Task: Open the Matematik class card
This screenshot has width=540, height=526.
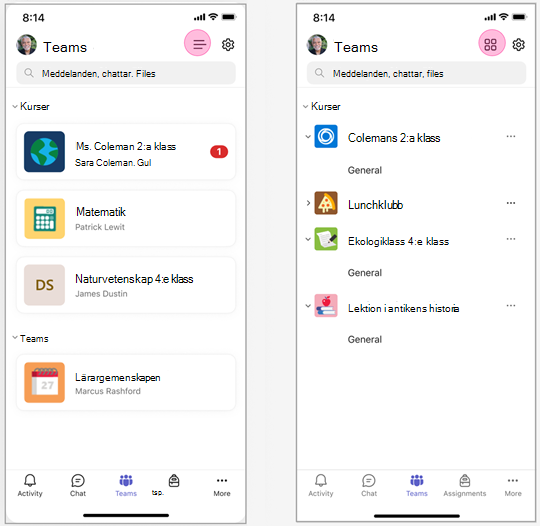Action: pyautogui.click(x=126, y=218)
